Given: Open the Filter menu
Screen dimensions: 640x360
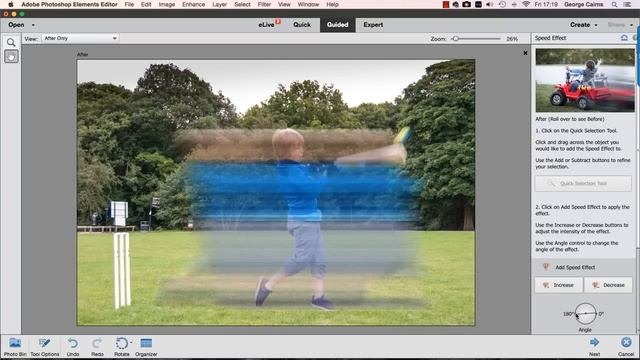Looking at the screenshot, I should [x=264, y=4].
